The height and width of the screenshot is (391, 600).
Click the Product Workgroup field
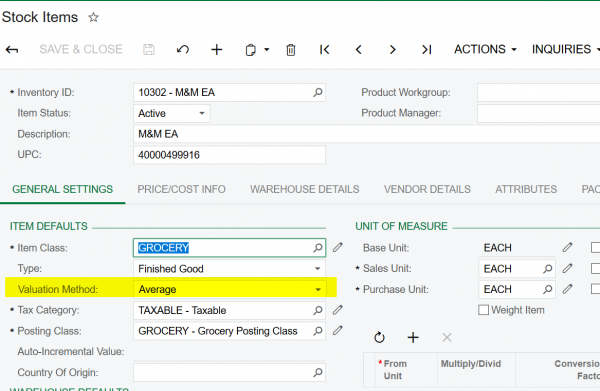click(538, 93)
